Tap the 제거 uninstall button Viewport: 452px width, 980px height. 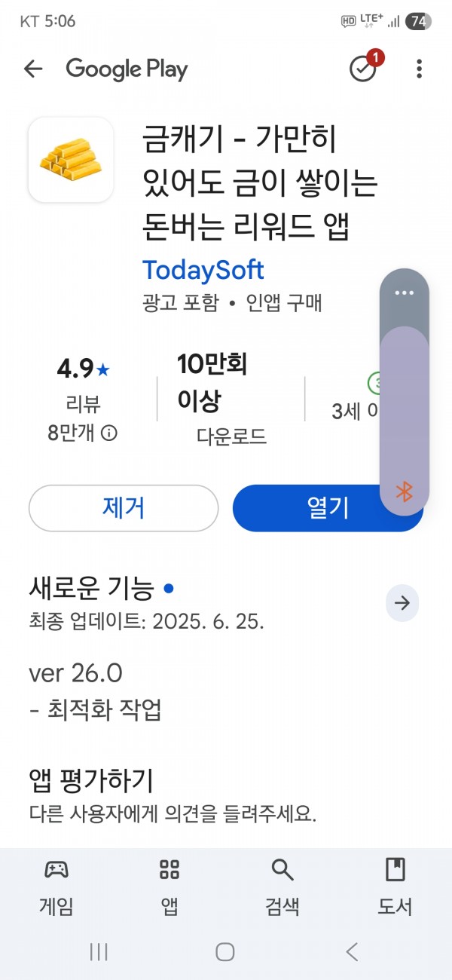pos(124,508)
